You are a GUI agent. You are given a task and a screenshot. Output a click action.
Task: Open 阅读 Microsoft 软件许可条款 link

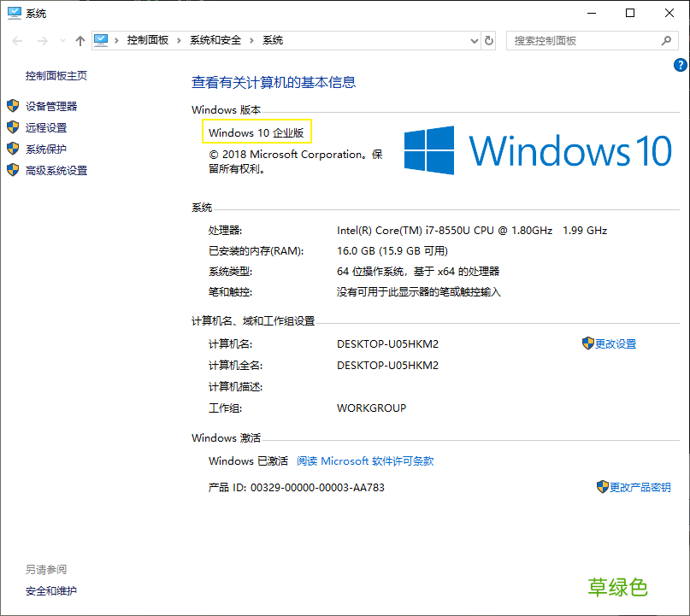[x=365, y=461]
